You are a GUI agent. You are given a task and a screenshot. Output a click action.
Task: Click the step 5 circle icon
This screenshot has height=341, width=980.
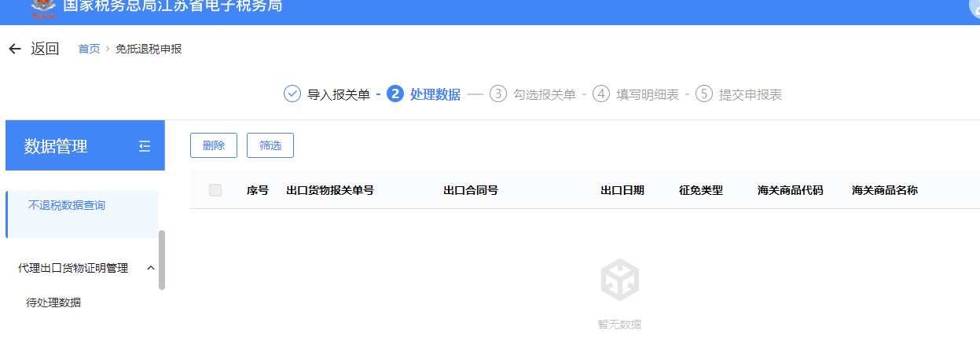[x=704, y=94]
